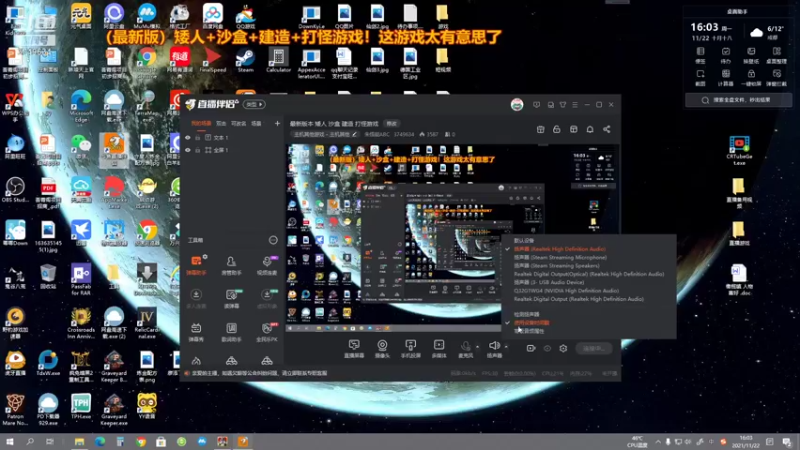800x450 pixels.
Task: Open the Steam desktop shortcut
Action: point(245,61)
